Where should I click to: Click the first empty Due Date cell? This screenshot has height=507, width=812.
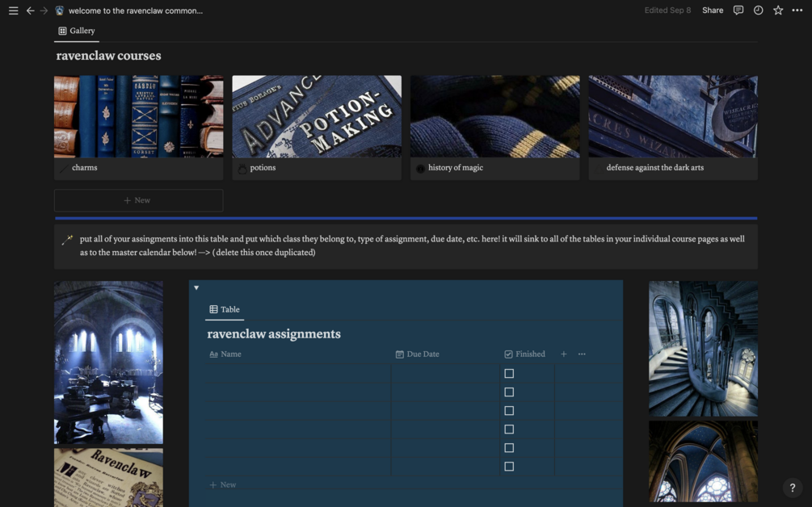click(x=445, y=374)
